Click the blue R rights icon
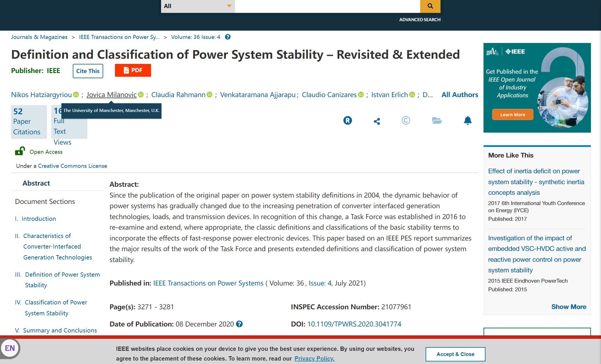Image resolution: width=601 pixels, height=364 pixels. (348, 120)
